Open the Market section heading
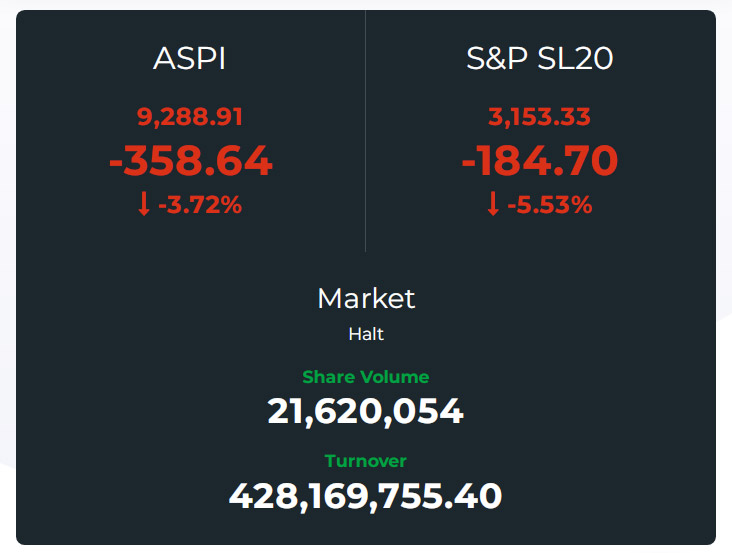732x553 pixels. pyautogui.click(x=365, y=298)
